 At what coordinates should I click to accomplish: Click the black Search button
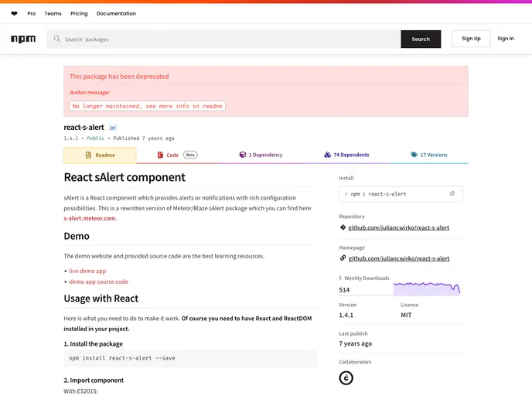421,39
